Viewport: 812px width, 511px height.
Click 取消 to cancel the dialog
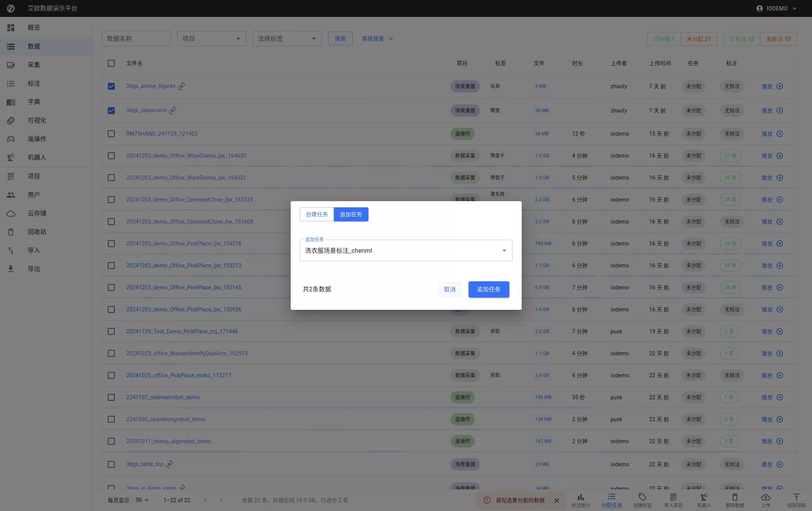pyautogui.click(x=449, y=289)
